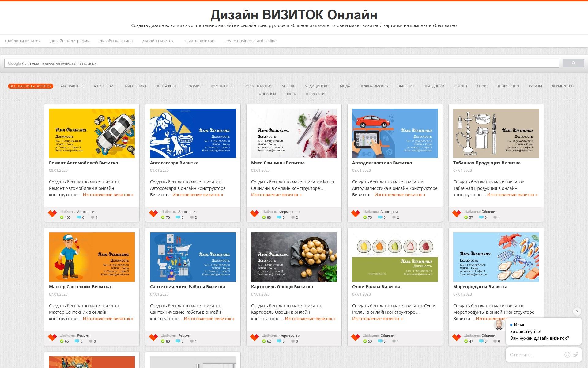The height and width of the screenshot is (368, 588).
Task: Click Ремонт template link on Мастер Сантехник card
Action: click(83, 335)
